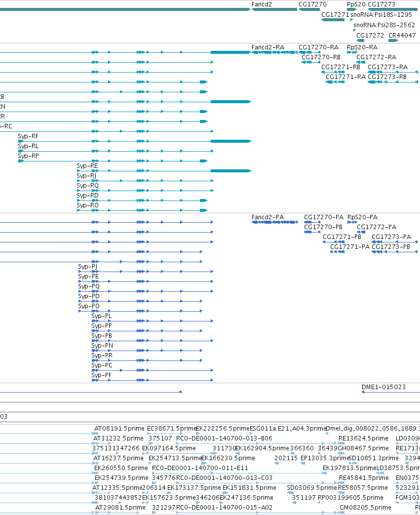Screen dimensions: 420x515
Task: Click the CG17273-PA protein label
Action: coord(391,237)
